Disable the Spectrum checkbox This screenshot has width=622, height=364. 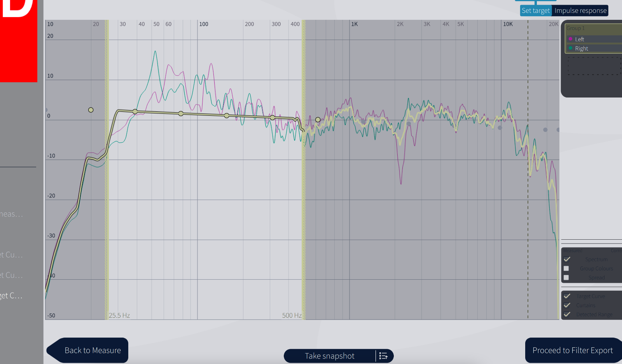[x=567, y=259]
